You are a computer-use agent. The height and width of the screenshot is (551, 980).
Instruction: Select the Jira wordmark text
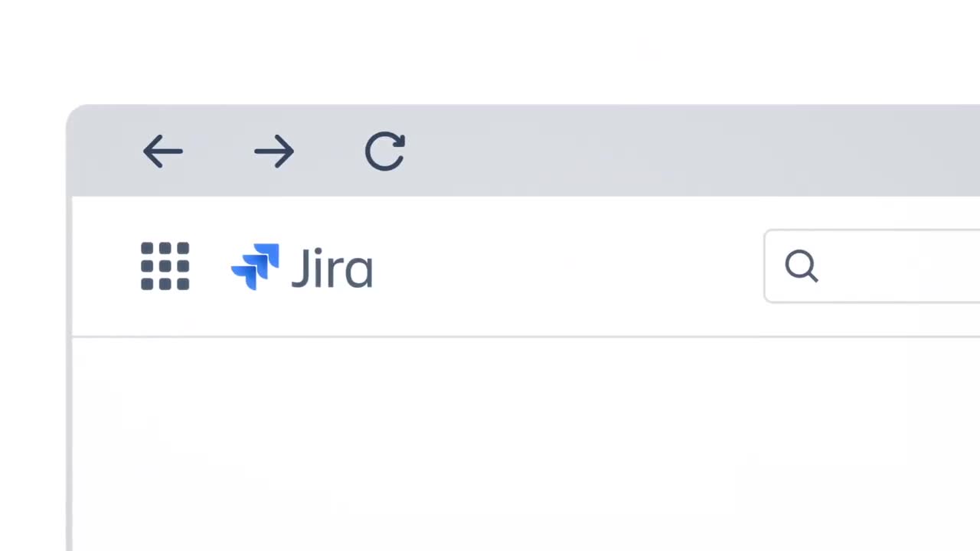tap(332, 268)
